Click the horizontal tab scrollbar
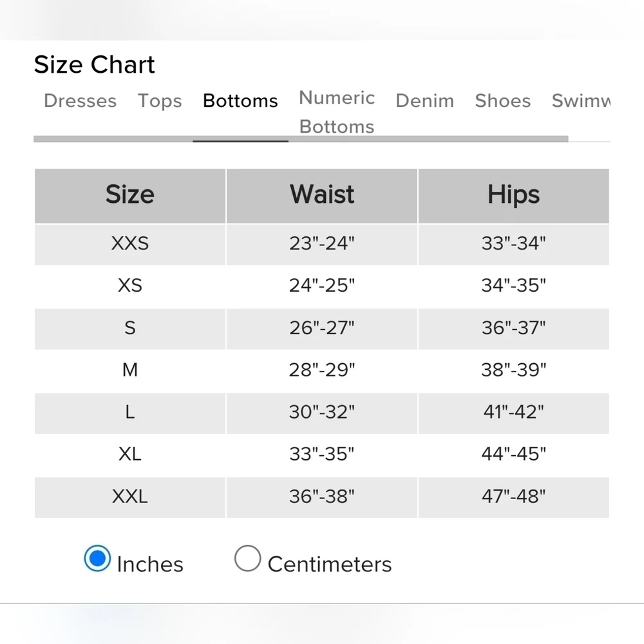This screenshot has height=644, width=644. (301, 139)
